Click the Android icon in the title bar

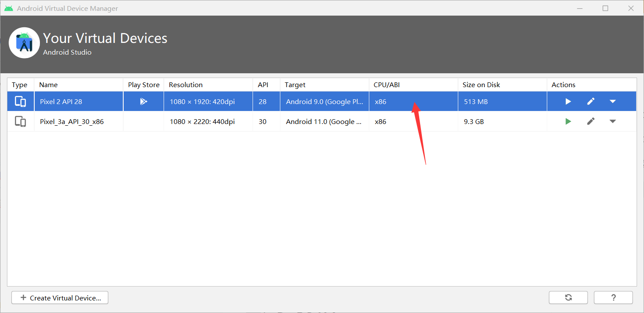click(9, 8)
